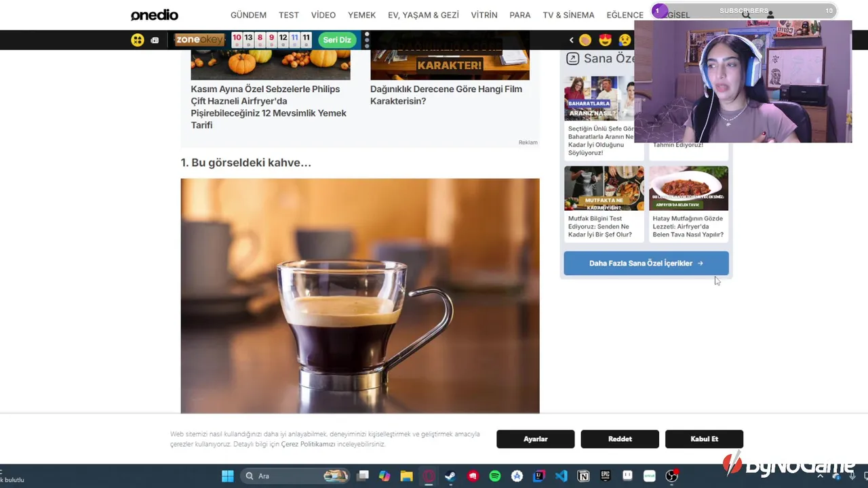The image size is (868, 488).
Task: Open Steam from taskbar
Action: (450, 476)
